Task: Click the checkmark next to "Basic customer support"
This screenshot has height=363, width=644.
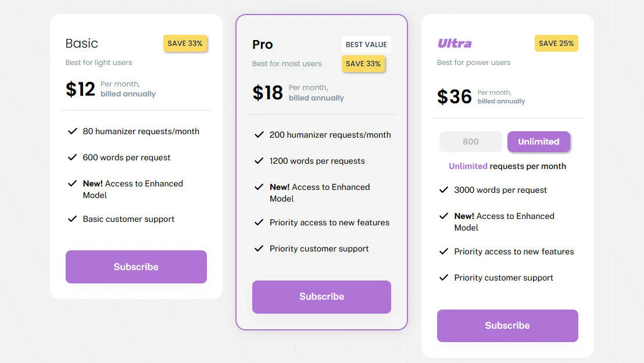Action: pyautogui.click(x=73, y=219)
